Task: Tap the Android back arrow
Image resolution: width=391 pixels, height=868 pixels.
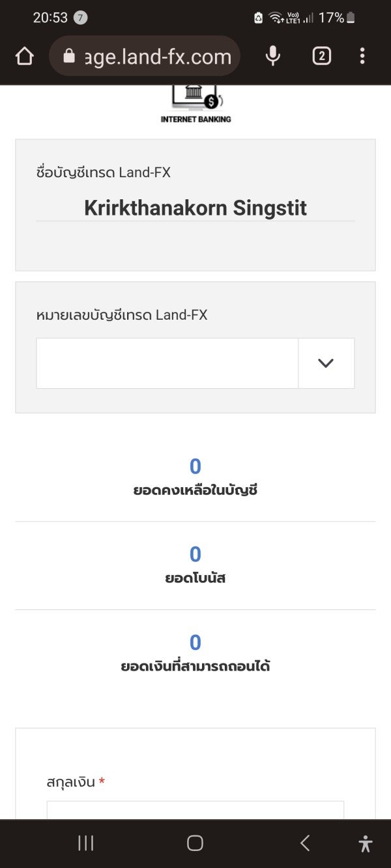Action: coord(304,843)
